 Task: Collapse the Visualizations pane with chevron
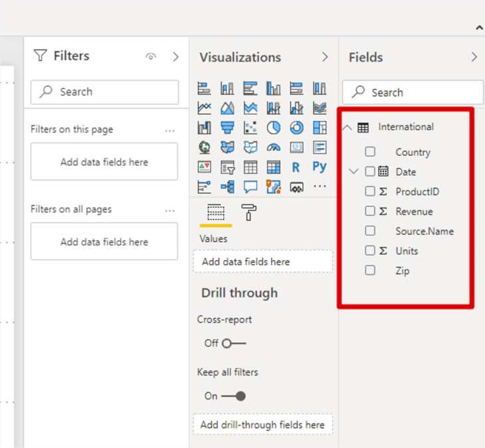(325, 57)
